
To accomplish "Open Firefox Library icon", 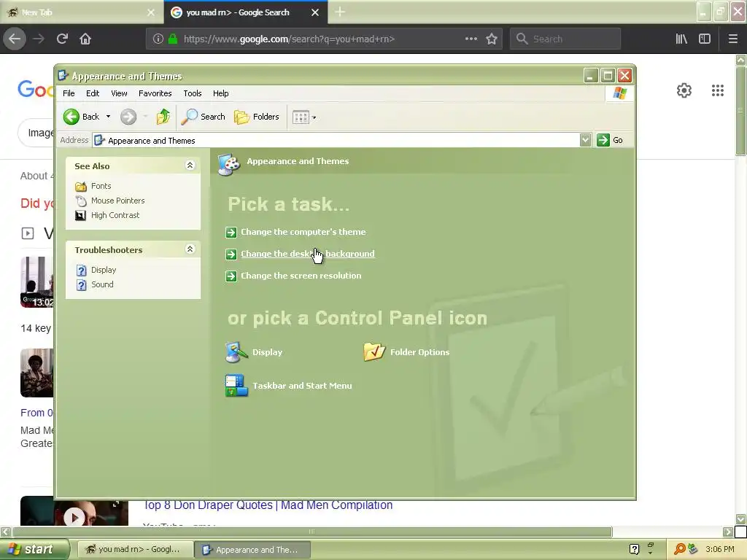I will tap(681, 39).
